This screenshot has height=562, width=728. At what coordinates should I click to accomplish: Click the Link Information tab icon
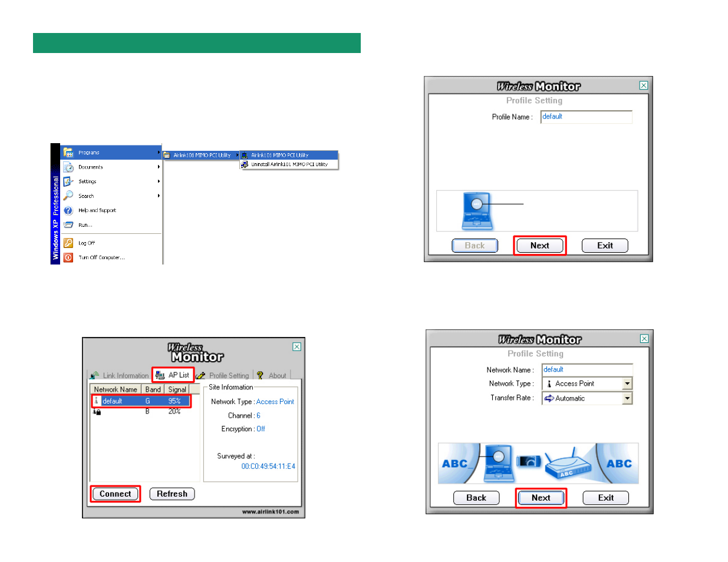[x=95, y=375]
